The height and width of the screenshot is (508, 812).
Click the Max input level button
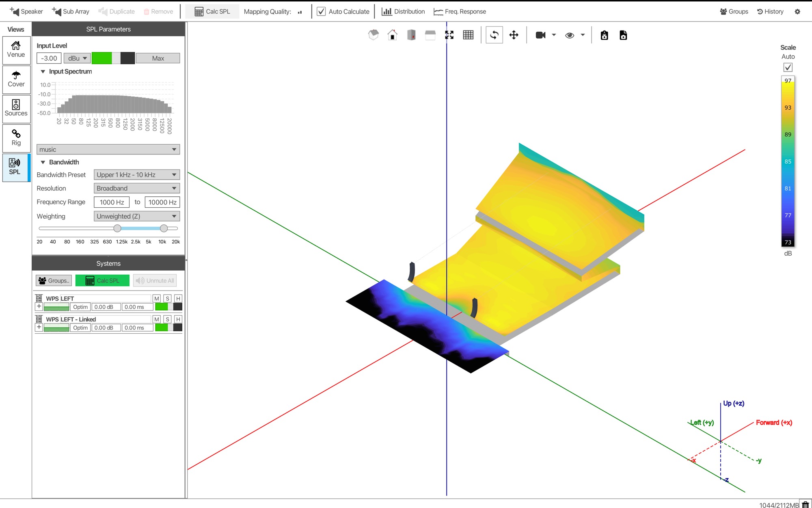click(x=158, y=58)
